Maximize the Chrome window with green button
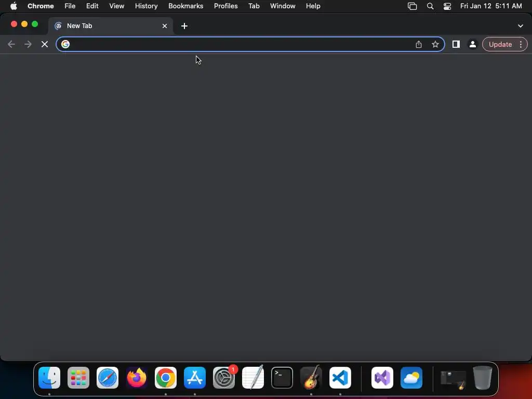The width and height of the screenshot is (532, 399). tap(35, 24)
